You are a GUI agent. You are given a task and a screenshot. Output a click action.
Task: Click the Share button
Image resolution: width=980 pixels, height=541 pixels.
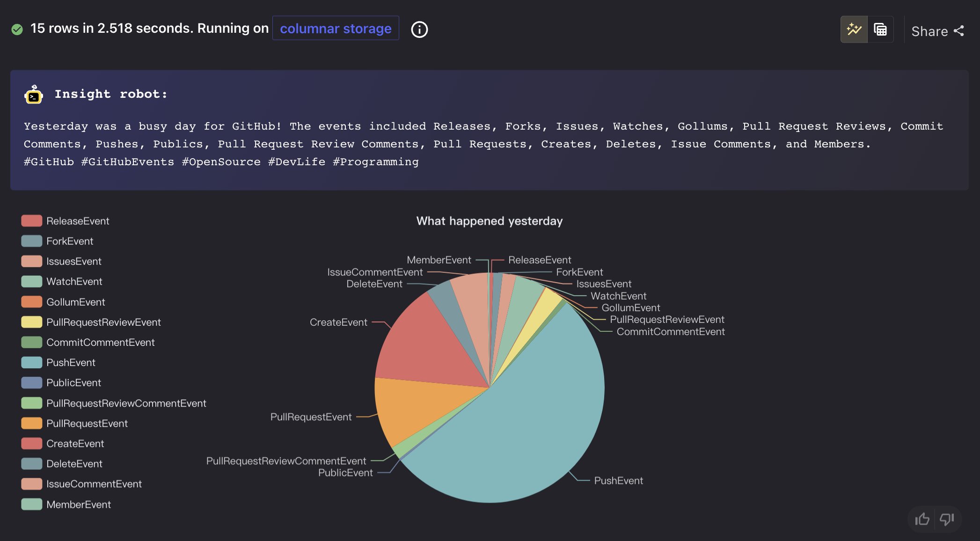point(930,31)
